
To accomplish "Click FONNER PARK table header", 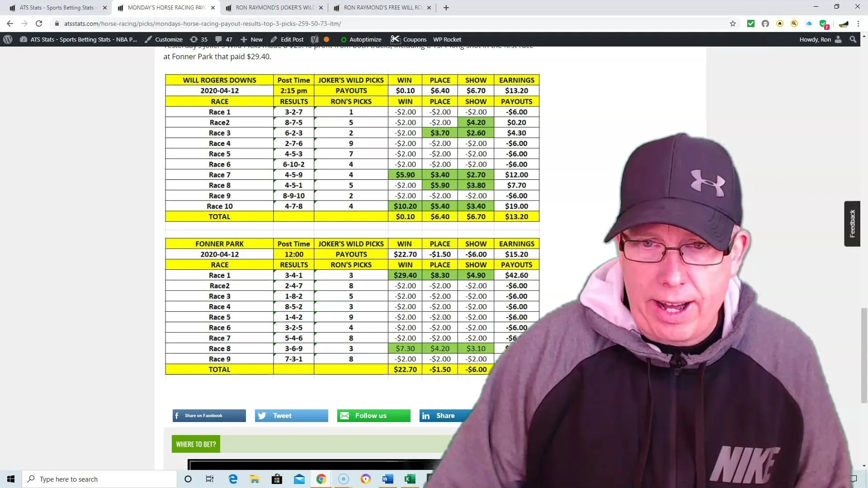I will click(x=219, y=244).
